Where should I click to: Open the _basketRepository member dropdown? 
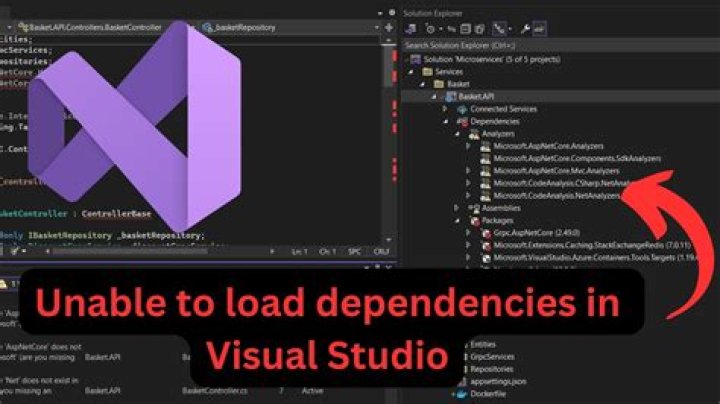tap(291, 28)
